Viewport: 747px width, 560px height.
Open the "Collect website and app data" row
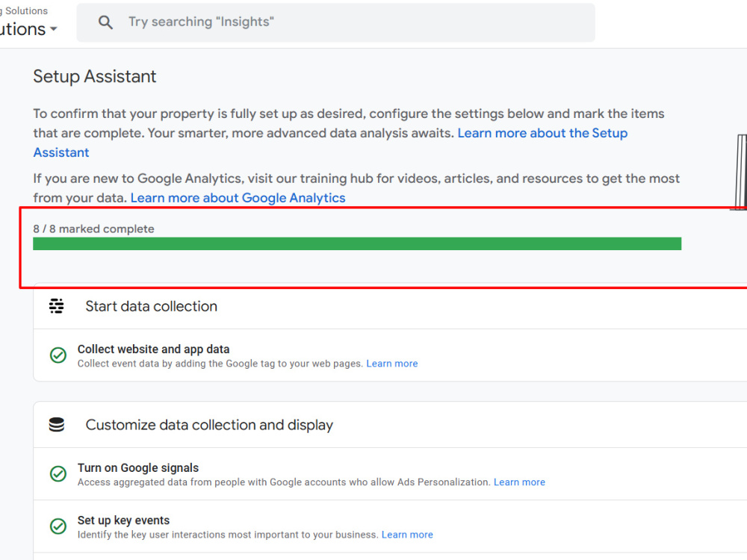click(x=390, y=355)
